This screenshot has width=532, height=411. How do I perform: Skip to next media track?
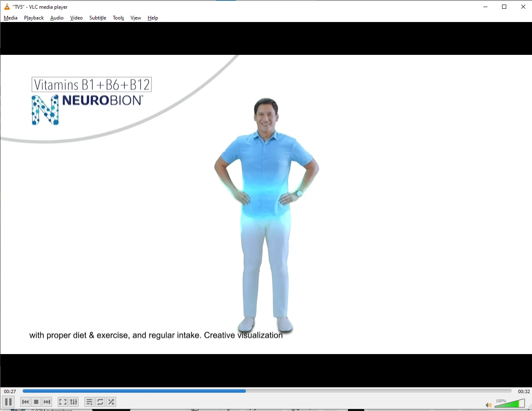[47, 402]
